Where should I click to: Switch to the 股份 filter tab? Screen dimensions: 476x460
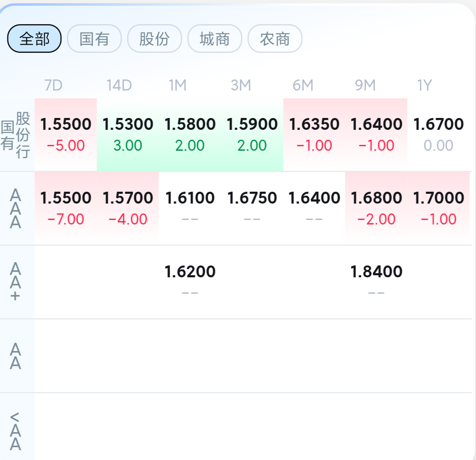coord(154,39)
